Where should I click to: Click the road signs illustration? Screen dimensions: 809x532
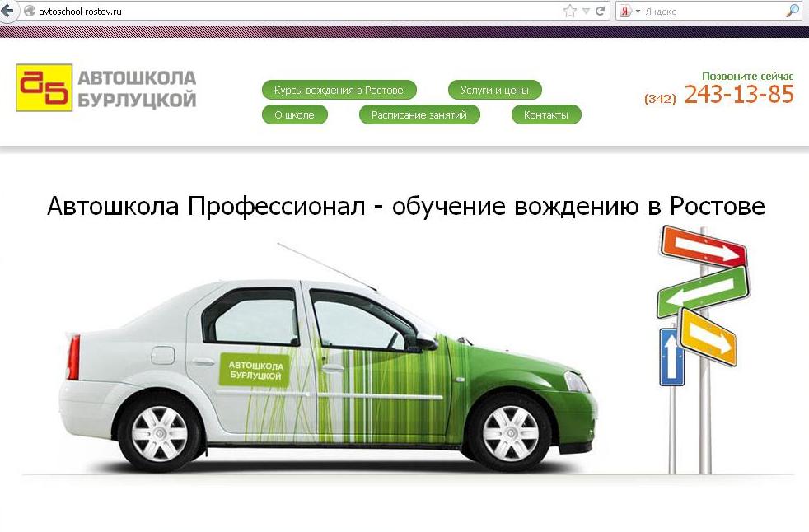coord(702,349)
